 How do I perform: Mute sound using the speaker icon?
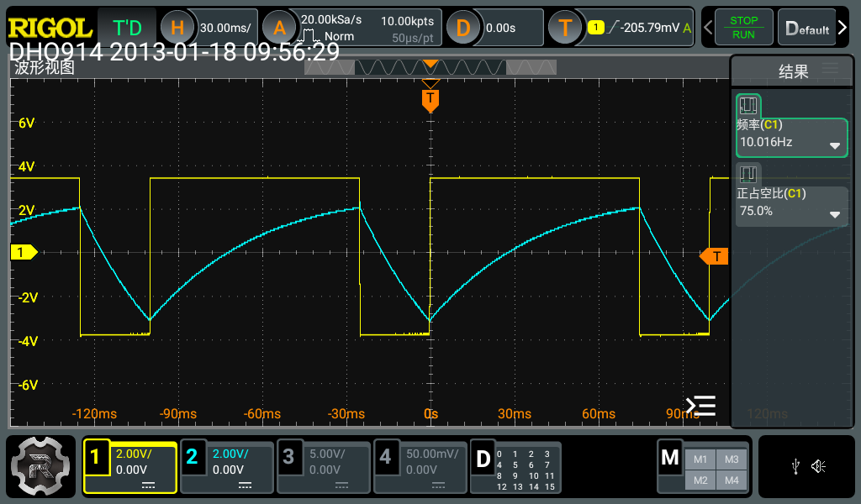818,466
